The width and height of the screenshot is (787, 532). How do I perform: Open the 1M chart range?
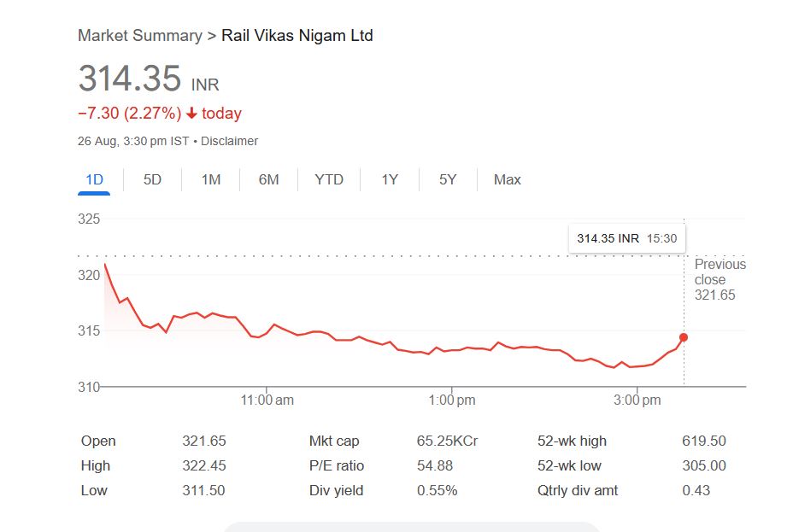[211, 179]
